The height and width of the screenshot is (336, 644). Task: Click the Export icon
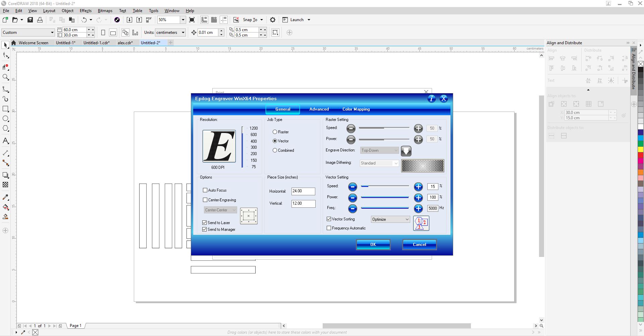139,20
